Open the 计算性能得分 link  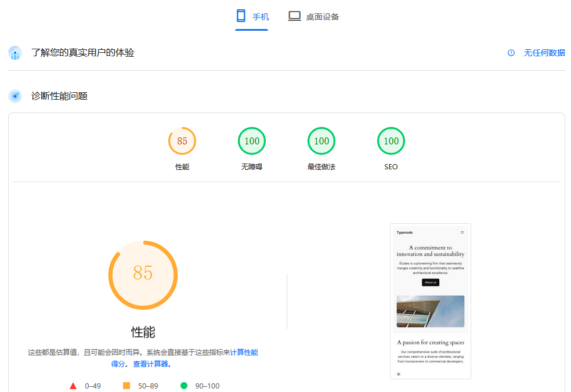[244, 353]
